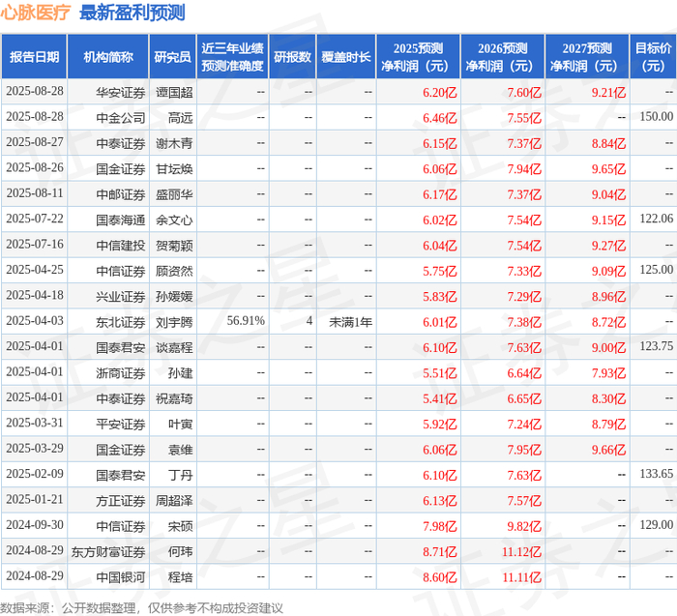Viewport: 677px width, 616px height.
Task: Click analyst name 程培
Action: click(x=180, y=576)
